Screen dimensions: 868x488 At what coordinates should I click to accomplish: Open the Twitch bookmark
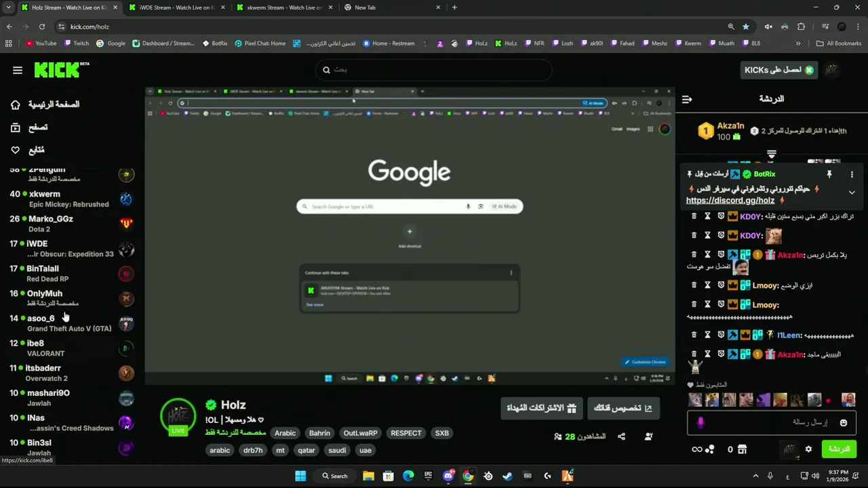(x=76, y=43)
